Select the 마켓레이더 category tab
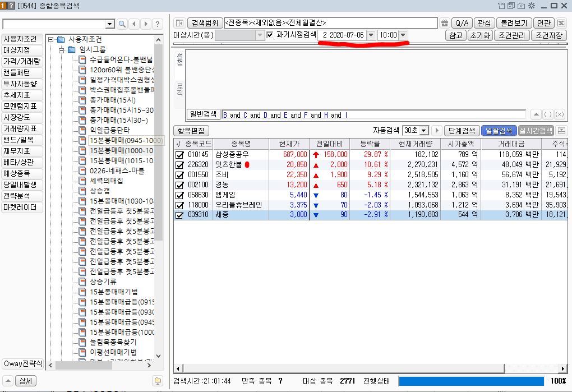This screenshot has height=392, width=572. coord(22,207)
